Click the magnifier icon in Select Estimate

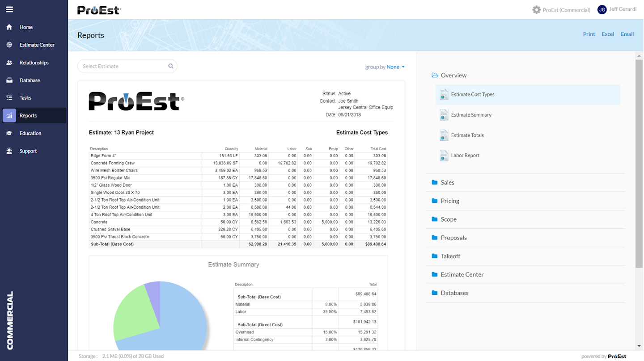pos(170,66)
